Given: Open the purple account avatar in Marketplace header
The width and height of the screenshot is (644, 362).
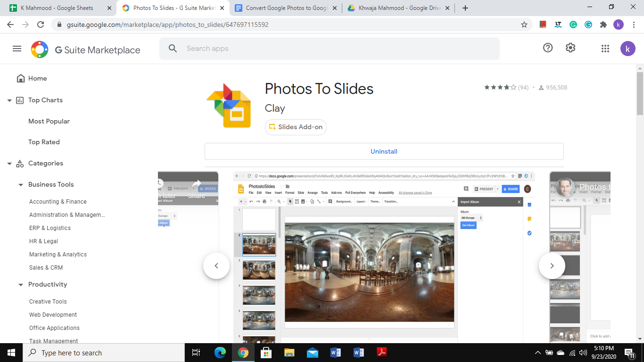Looking at the screenshot, I should (628, 49).
